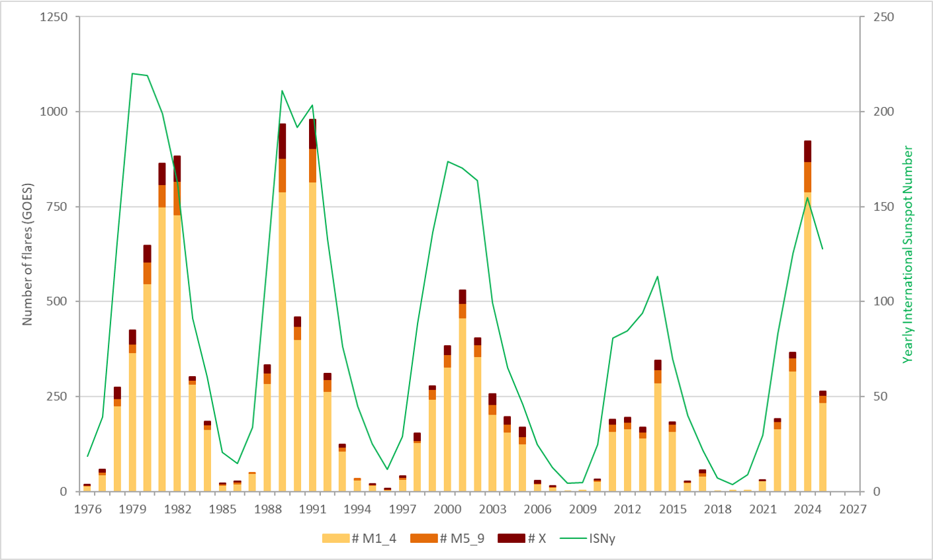The image size is (933, 560).
Task: Click the green ISNy line peak above 1979
Action: (x=132, y=73)
